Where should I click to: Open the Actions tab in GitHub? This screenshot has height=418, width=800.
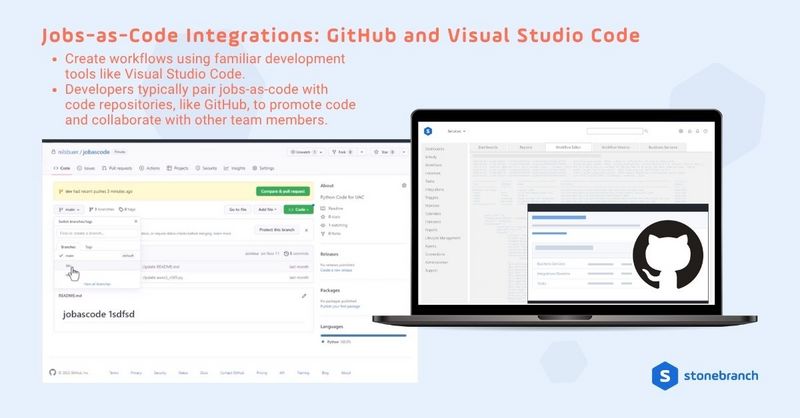pyautogui.click(x=149, y=168)
